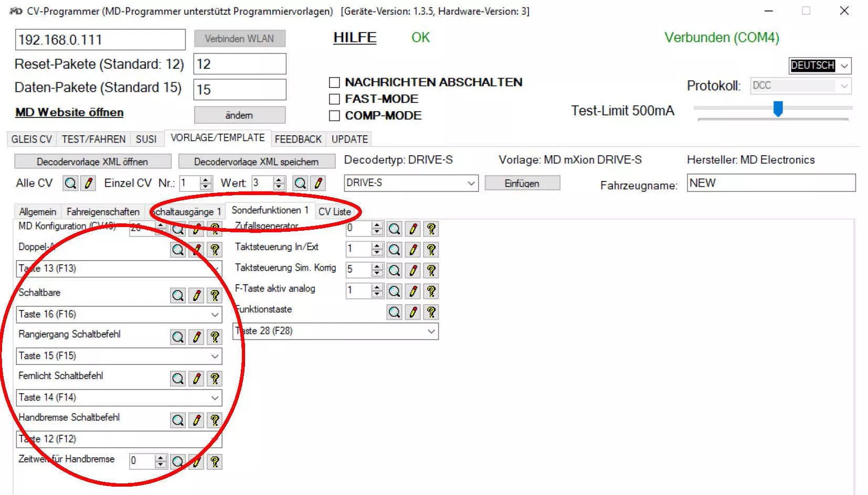868x495 pixels.
Task: Click the read (magnifier) icon for Zufallsgenerator
Action: click(x=394, y=229)
